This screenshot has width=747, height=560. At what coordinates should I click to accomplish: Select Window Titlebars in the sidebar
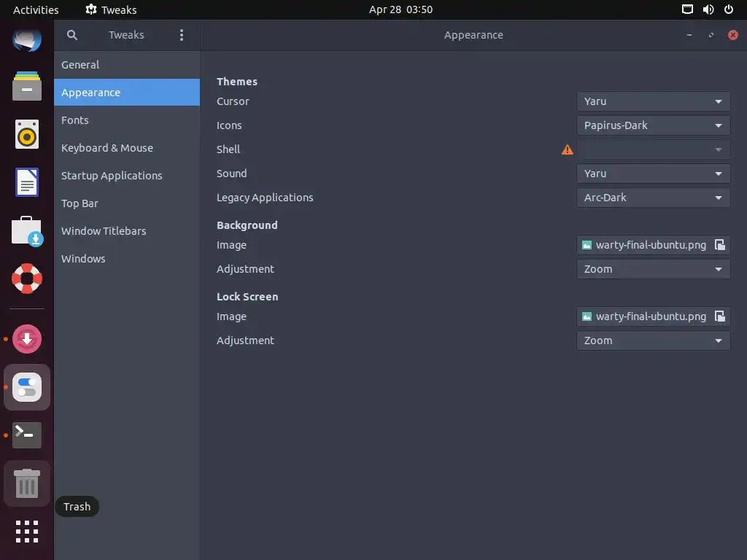[x=127, y=231]
